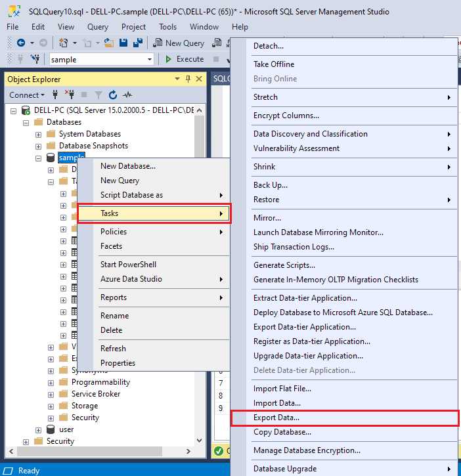
Task: Click the Activity Monitor icon in Object Explorer
Action: click(127, 95)
